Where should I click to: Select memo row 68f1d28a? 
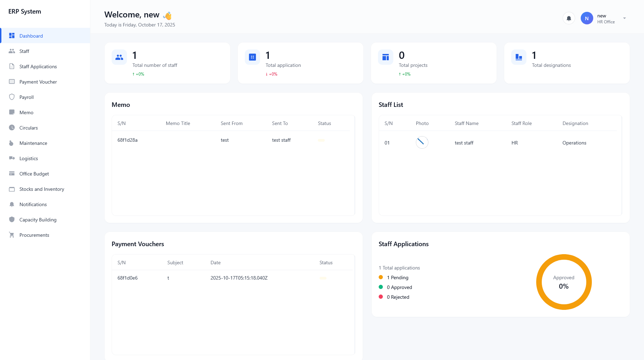231,140
